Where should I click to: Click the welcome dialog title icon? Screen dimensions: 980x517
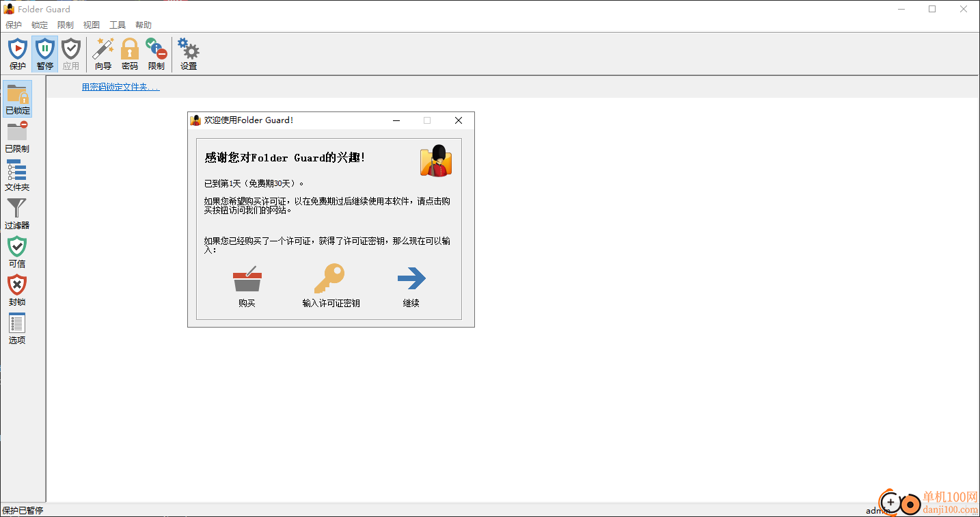[x=195, y=120]
